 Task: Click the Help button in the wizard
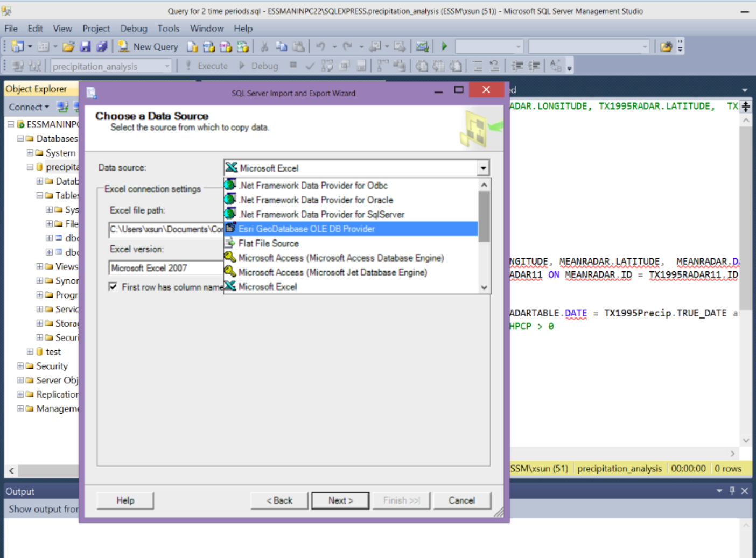pos(125,500)
